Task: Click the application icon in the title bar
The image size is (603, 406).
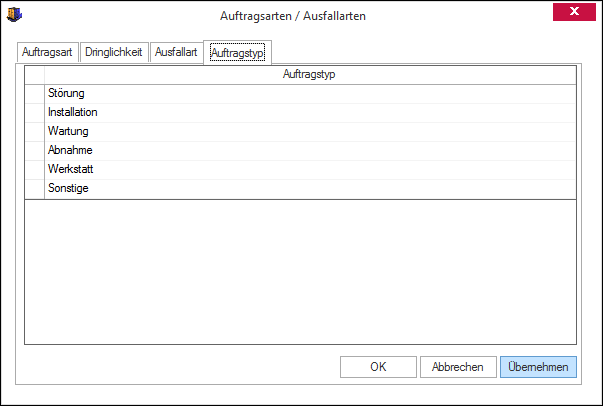Action: (15, 15)
